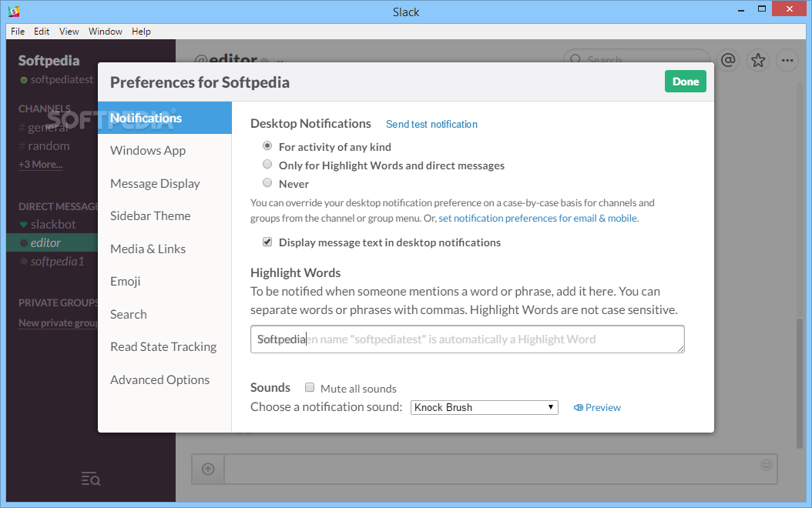
Task: Open the View menu
Action: pyautogui.click(x=69, y=32)
